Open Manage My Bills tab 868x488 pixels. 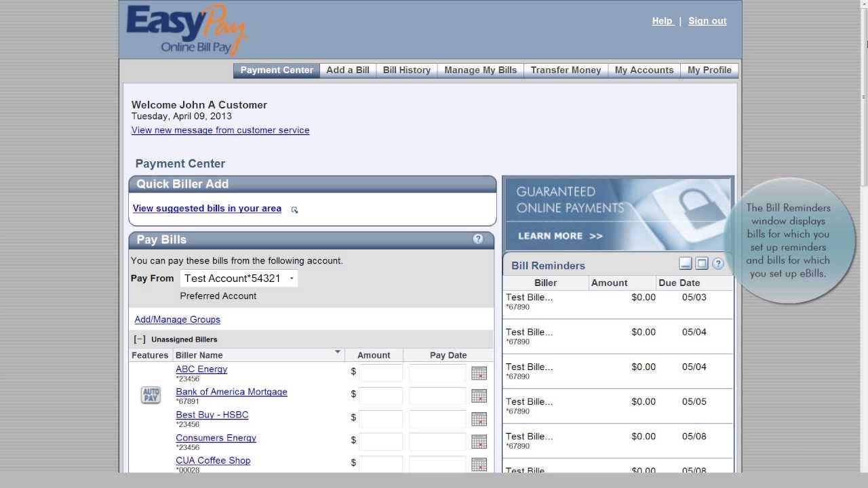[x=481, y=70]
